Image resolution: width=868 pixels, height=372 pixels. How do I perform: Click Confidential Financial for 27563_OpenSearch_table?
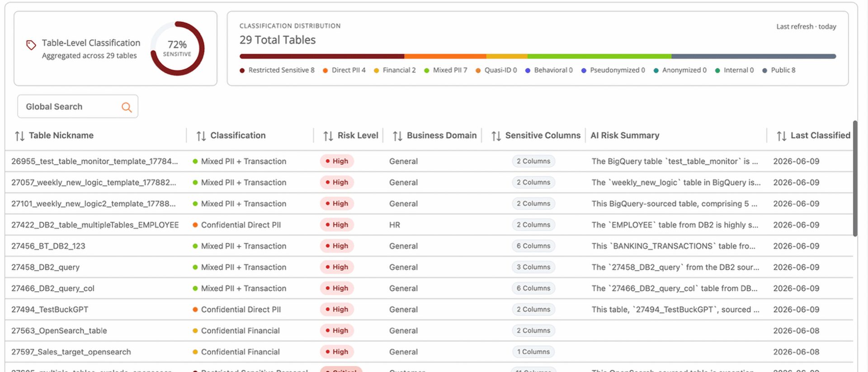point(241,331)
